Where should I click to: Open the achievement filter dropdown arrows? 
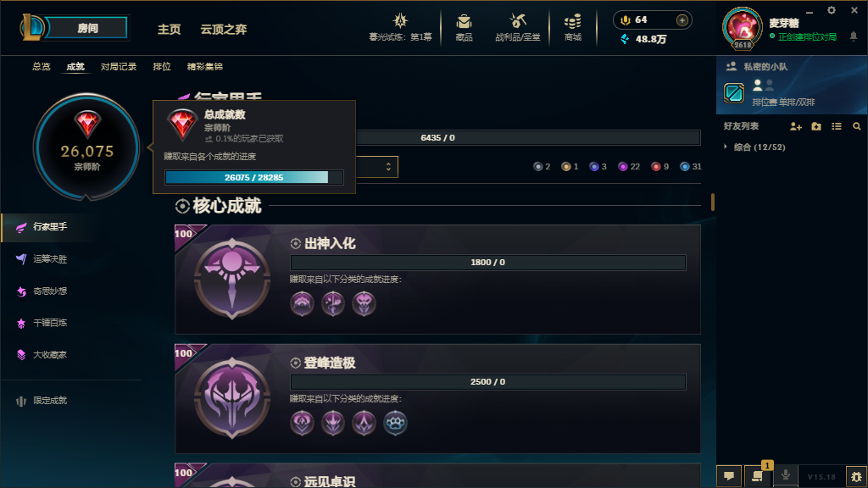388,167
